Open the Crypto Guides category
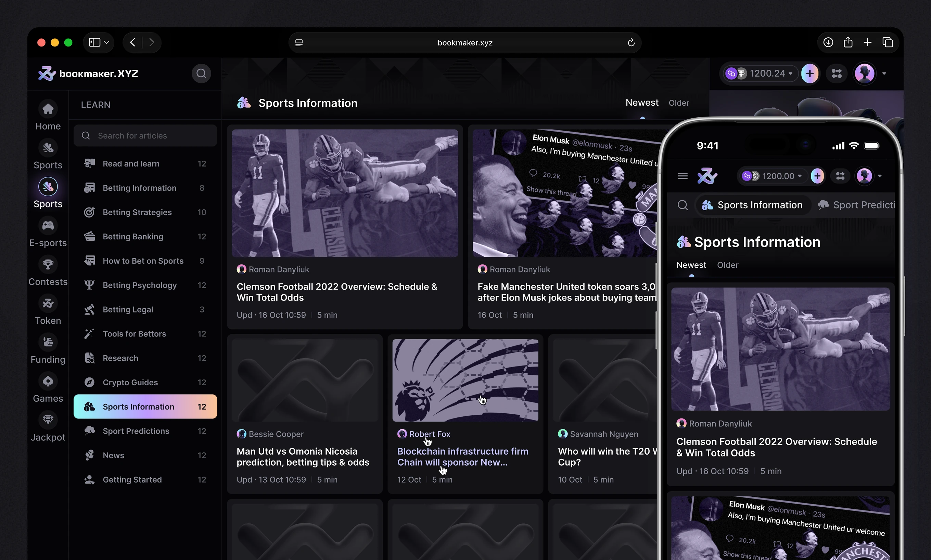 130,382
